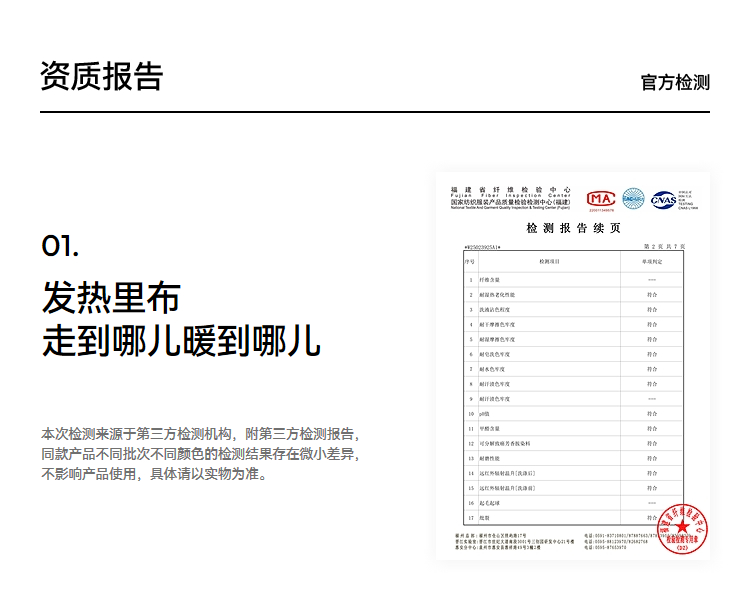Click the 走到哪儿暖到哪儿 slogan text

coord(181,340)
